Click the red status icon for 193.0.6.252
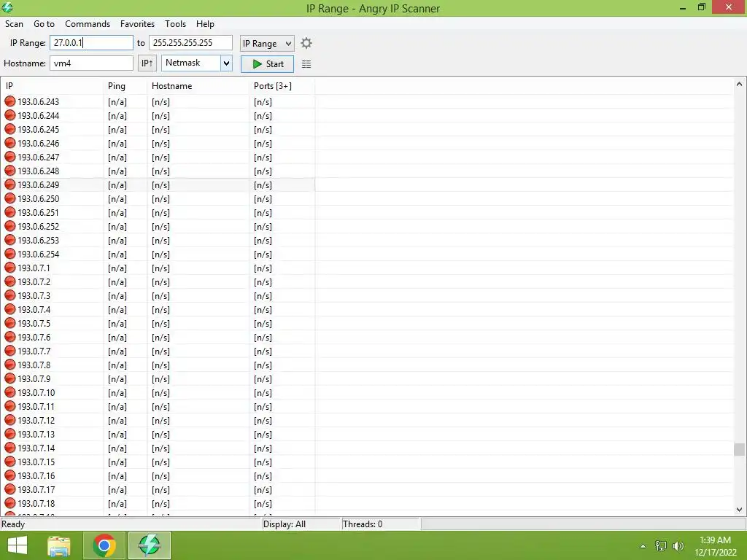The image size is (747, 560). pos(10,226)
